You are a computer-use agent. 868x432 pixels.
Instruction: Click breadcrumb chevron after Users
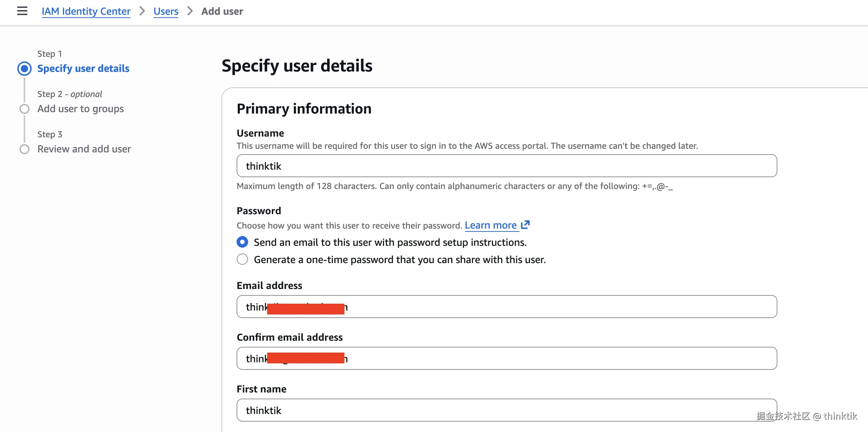click(190, 11)
